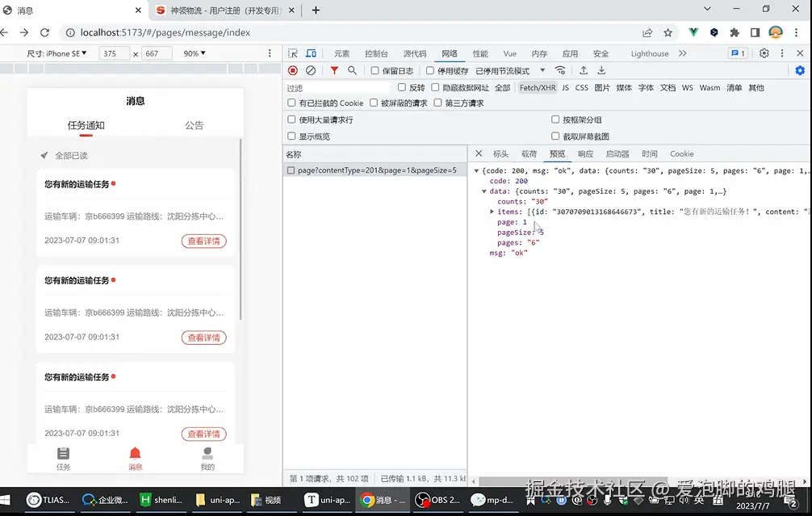Open the Chrome tab search chevron

(707, 9)
